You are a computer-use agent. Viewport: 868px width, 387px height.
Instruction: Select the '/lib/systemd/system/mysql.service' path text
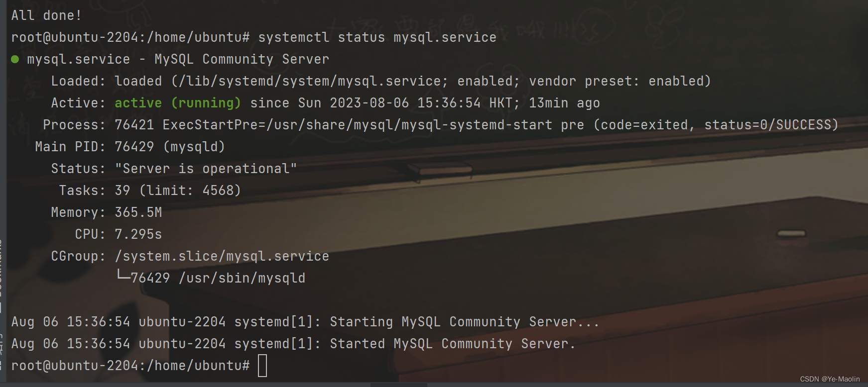[310, 81]
